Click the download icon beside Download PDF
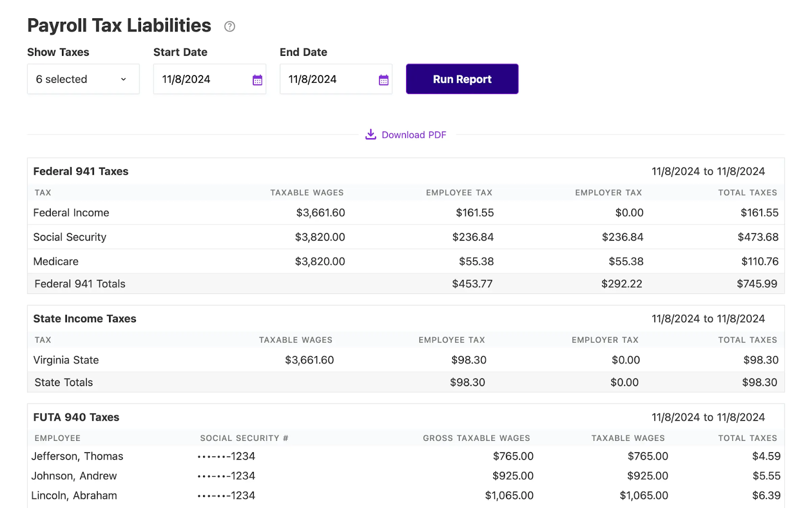This screenshot has height=508, width=812. [x=370, y=134]
